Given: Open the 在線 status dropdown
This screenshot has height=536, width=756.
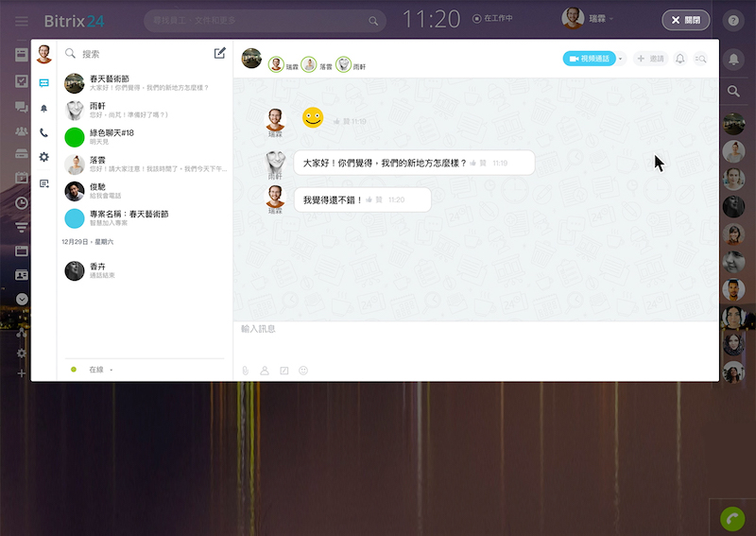Looking at the screenshot, I should tap(100, 370).
